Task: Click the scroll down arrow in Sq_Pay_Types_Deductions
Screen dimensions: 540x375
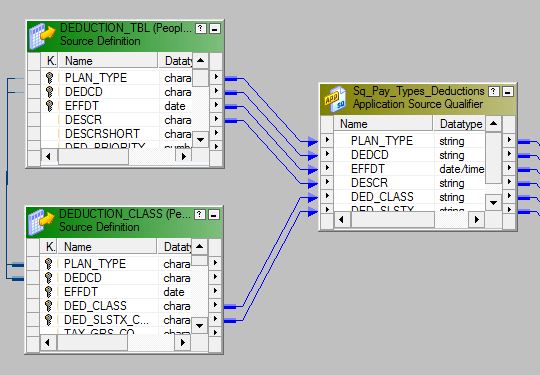Action: tap(494, 203)
